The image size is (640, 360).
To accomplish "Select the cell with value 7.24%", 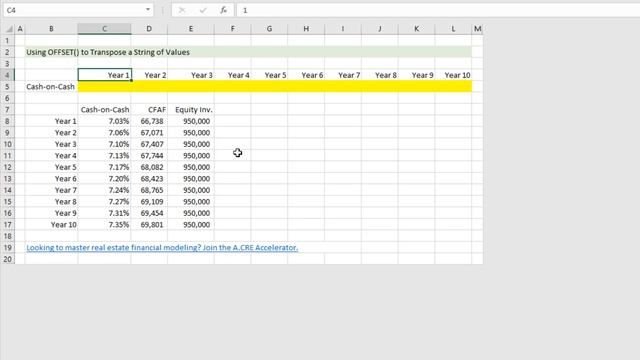I will click(104, 190).
